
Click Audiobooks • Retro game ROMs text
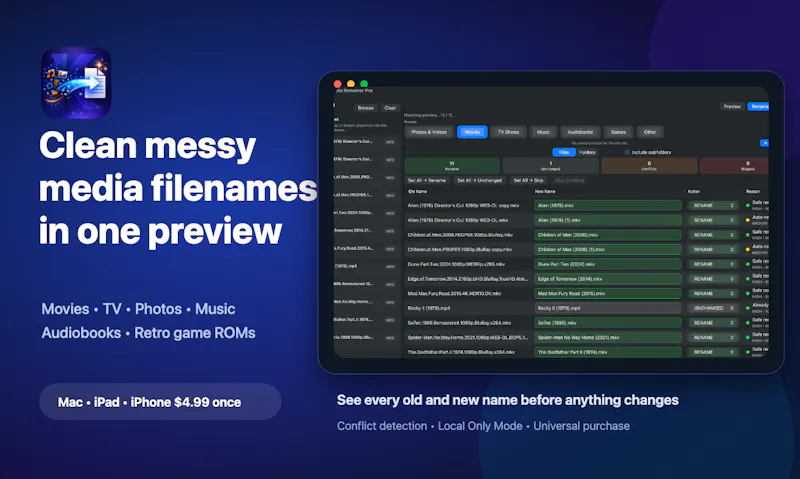tap(148, 333)
